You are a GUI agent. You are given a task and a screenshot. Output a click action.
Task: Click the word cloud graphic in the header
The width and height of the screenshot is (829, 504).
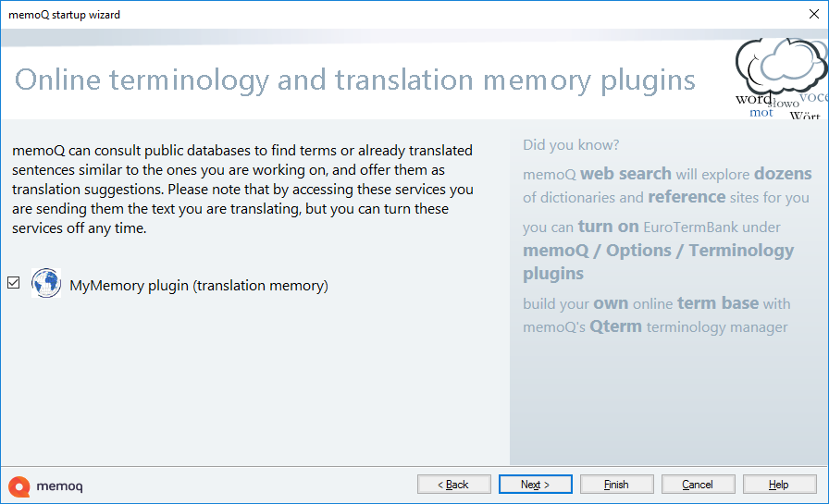781,80
